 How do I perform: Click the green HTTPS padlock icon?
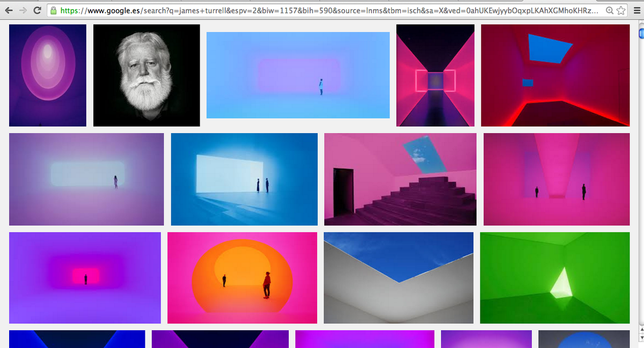pyautogui.click(x=53, y=10)
